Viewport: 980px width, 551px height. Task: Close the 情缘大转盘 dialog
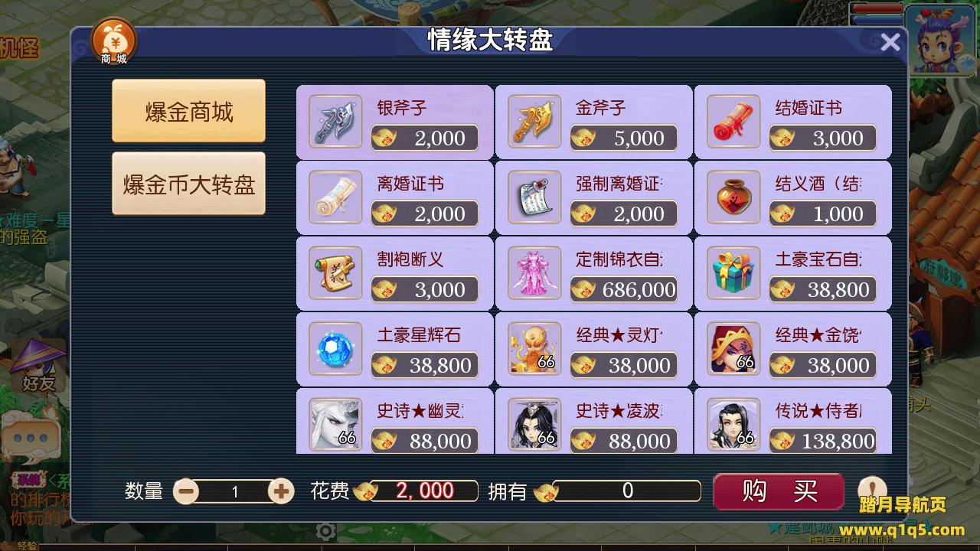890,42
